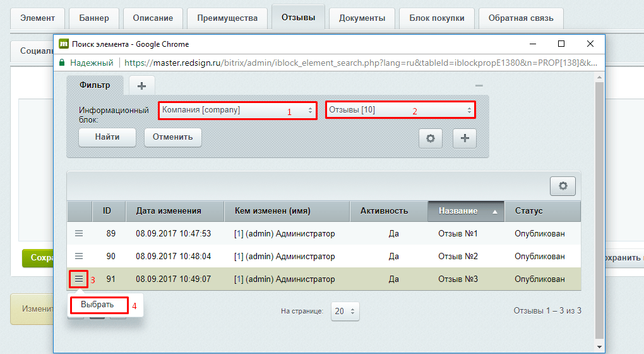Sort by the ID column header
The width and height of the screenshot is (644, 354).
107,211
